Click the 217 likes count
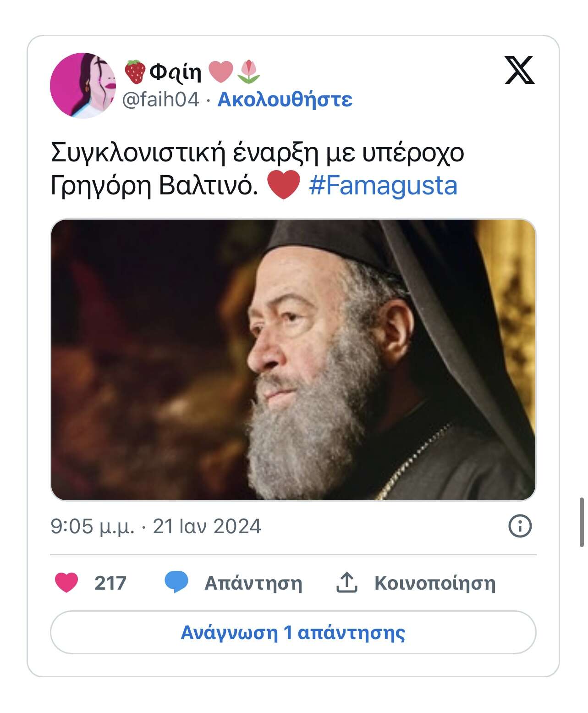 coord(110,583)
